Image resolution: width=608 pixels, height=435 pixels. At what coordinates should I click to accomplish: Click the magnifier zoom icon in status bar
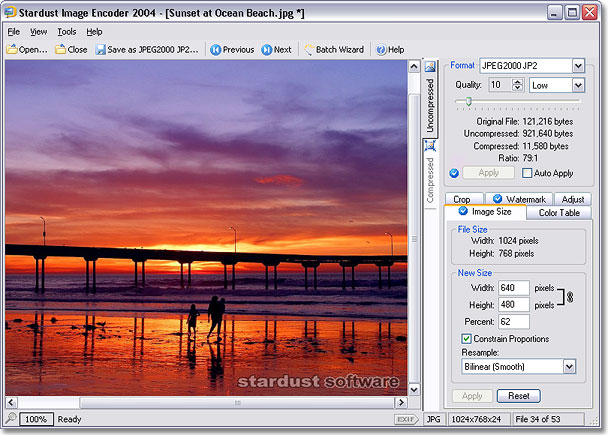tap(11, 419)
